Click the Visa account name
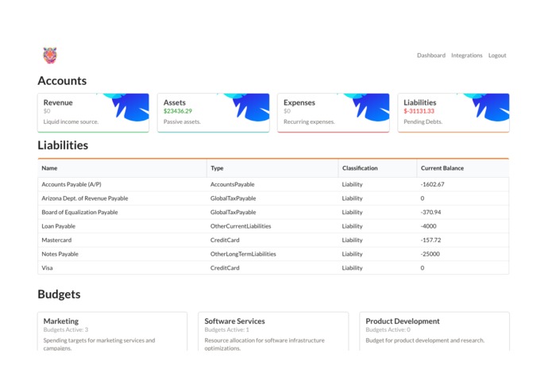Image resolution: width=552 pixels, height=392 pixels. point(47,268)
